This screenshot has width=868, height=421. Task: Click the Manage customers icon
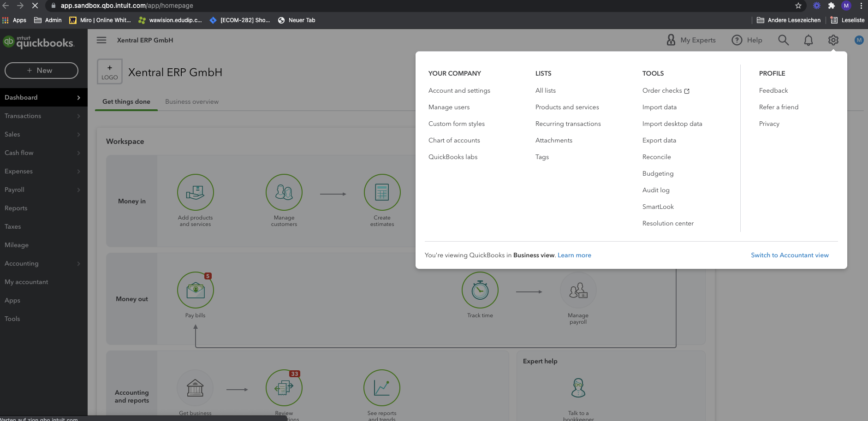coord(284,192)
